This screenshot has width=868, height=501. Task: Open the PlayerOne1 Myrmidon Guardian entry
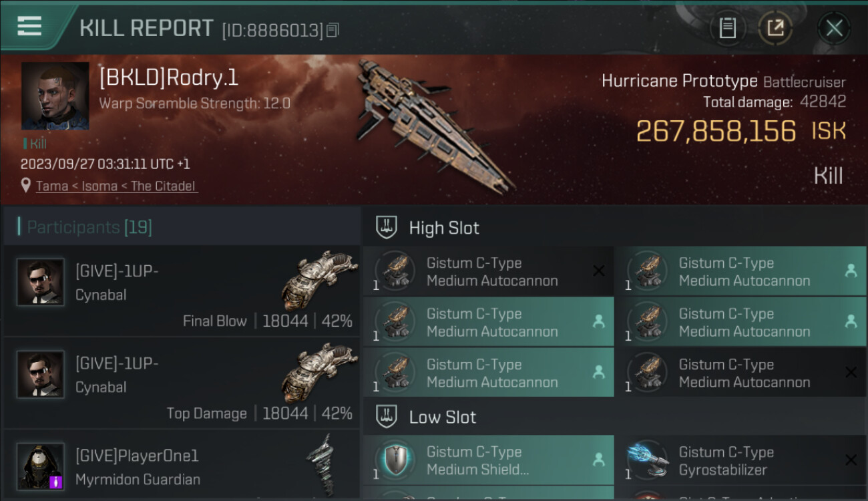[x=182, y=465]
